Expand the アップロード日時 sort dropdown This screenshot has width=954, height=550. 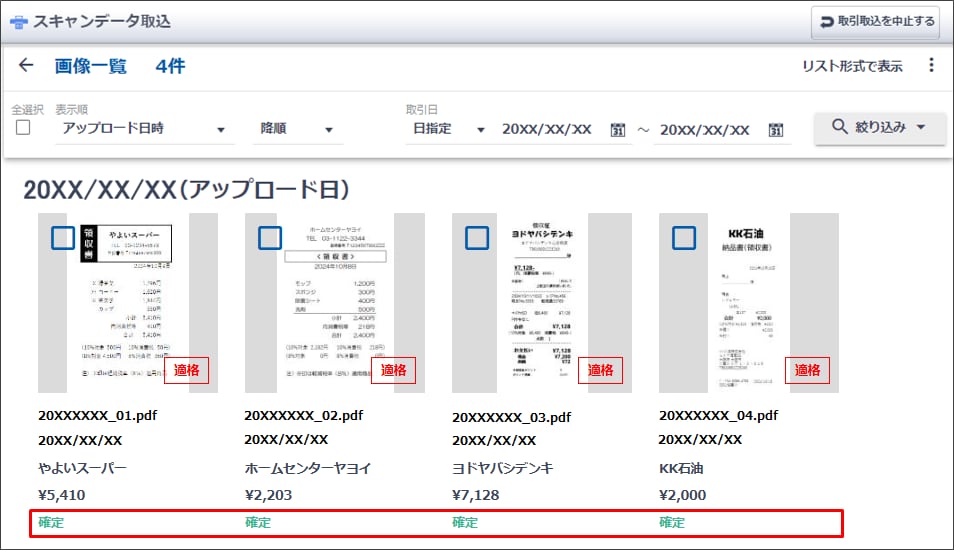[143, 129]
